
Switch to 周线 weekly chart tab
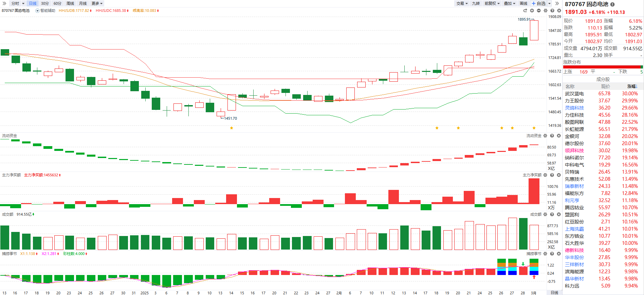pos(70,3)
